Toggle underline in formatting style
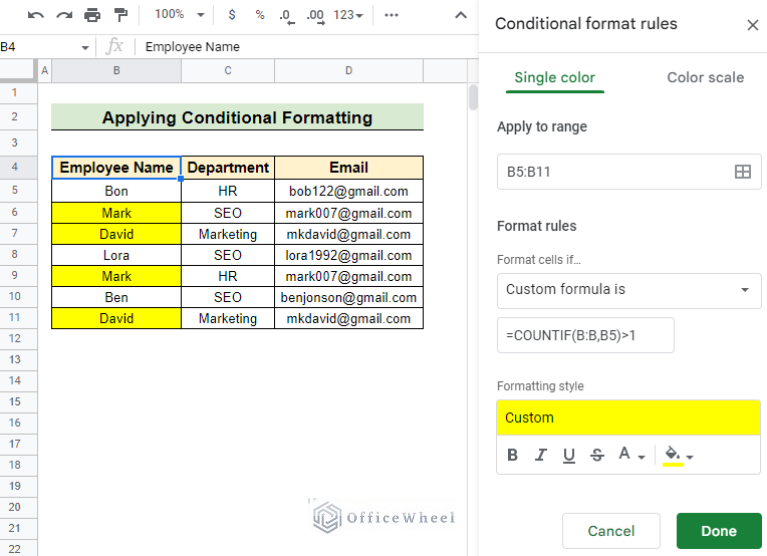The image size is (767, 556). coord(569,455)
